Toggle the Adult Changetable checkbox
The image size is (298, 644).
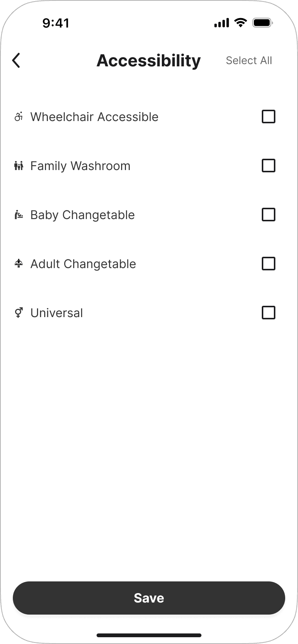click(x=269, y=264)
